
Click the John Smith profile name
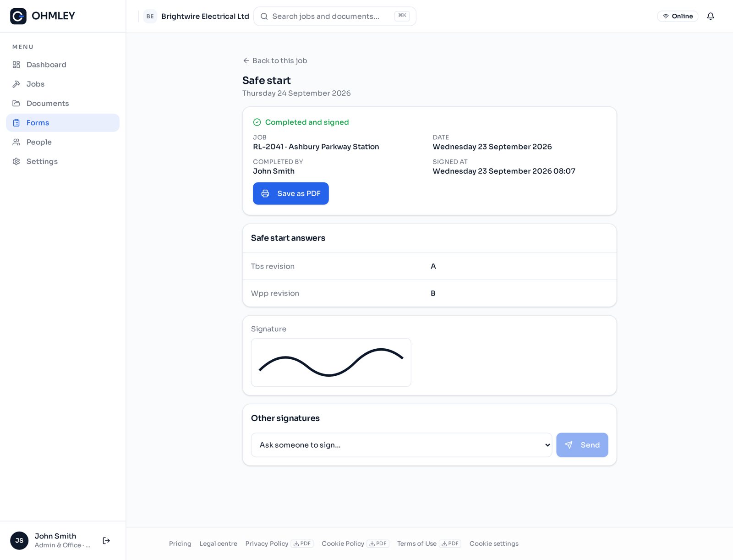pyautogui.click(x=55, y=536)
